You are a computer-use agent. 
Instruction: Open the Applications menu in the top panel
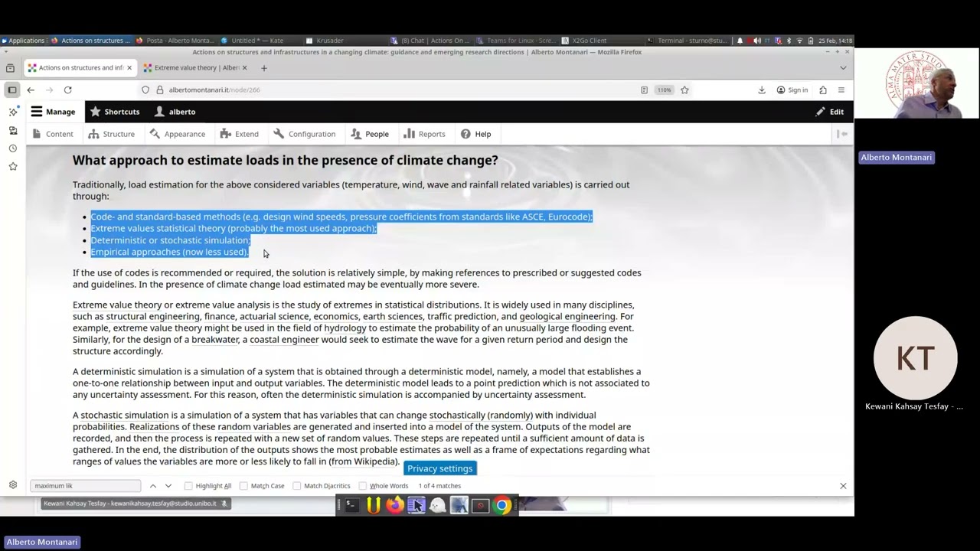coord(23,41)
